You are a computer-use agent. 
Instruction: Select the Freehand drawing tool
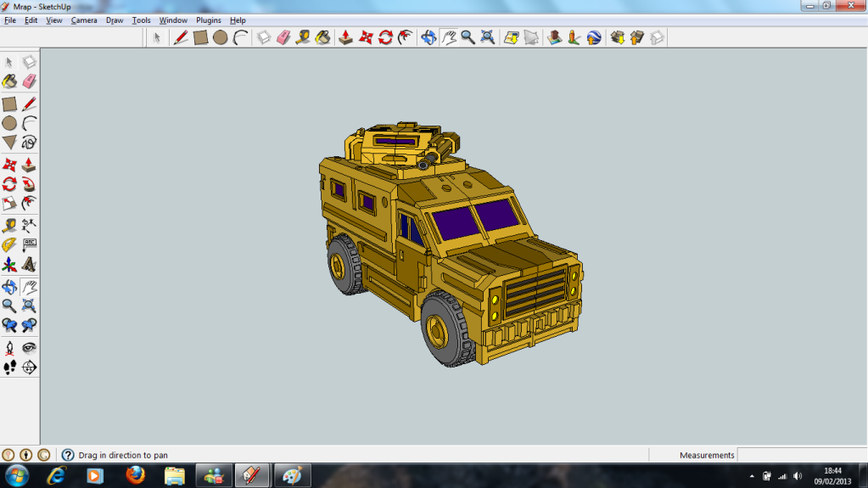tap(29, 143)
